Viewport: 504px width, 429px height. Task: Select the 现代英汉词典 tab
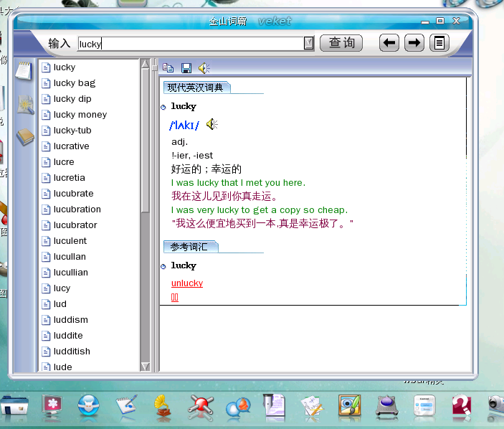pos(196,88)
